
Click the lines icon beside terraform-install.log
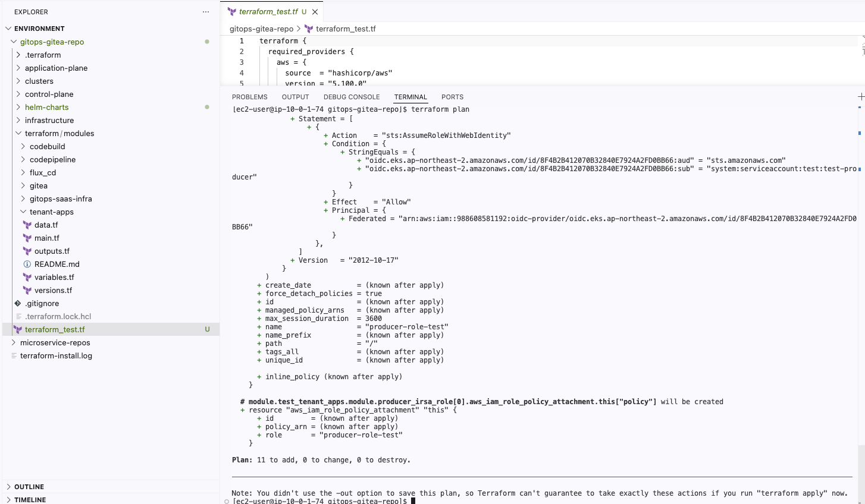click(x=14, y=356)
